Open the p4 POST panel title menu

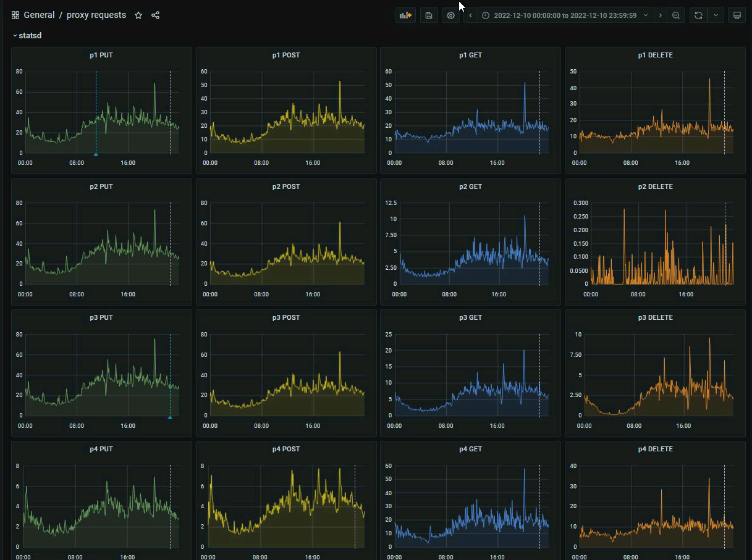[x=285, y=449]
